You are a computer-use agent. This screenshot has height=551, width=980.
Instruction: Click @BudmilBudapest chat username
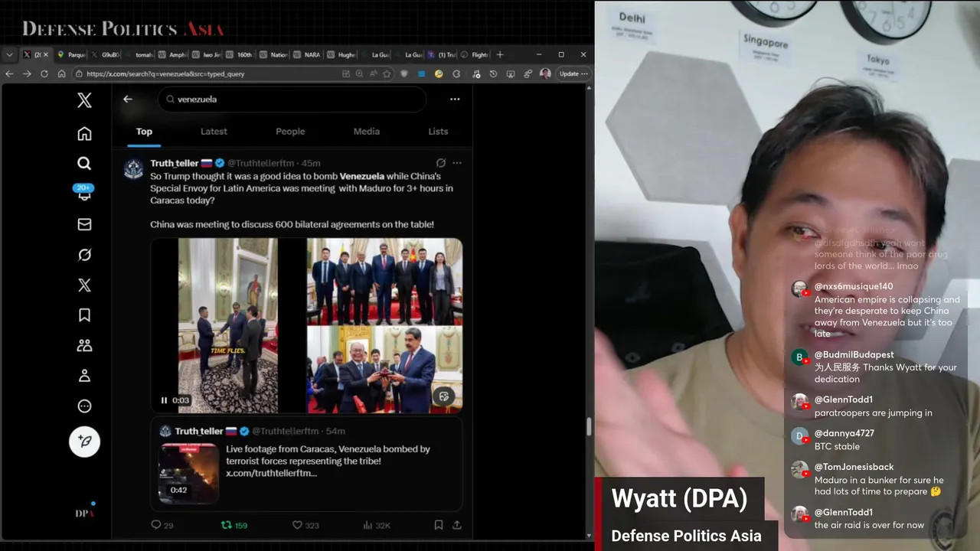tap(854, 355)
